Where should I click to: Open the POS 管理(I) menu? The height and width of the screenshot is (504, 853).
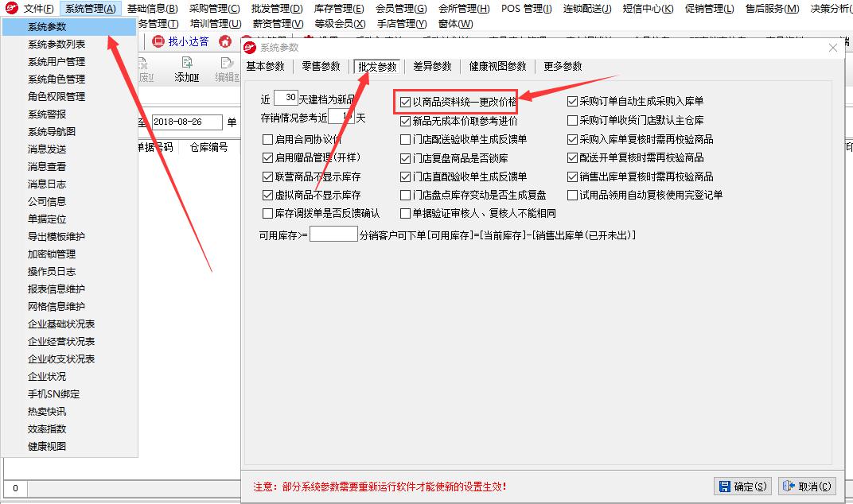pyautogui.click(x=526, y=9)
